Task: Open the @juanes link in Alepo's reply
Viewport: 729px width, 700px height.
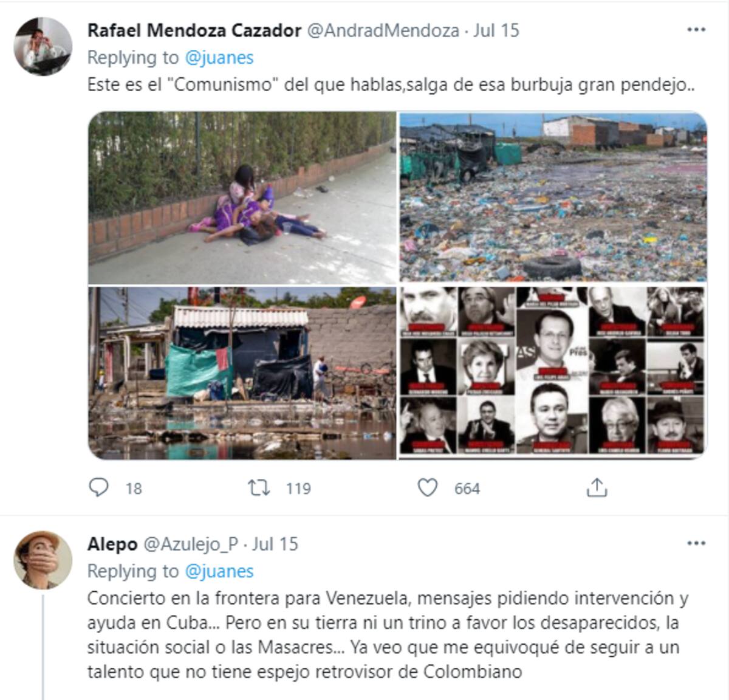Action: [219, 571]
